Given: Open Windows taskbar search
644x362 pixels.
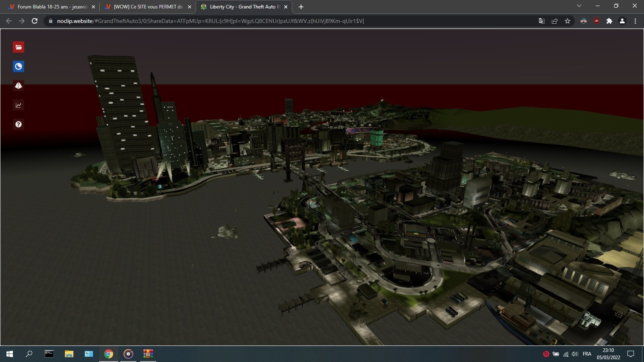Looking at the screenshot, I should (29, 354).
